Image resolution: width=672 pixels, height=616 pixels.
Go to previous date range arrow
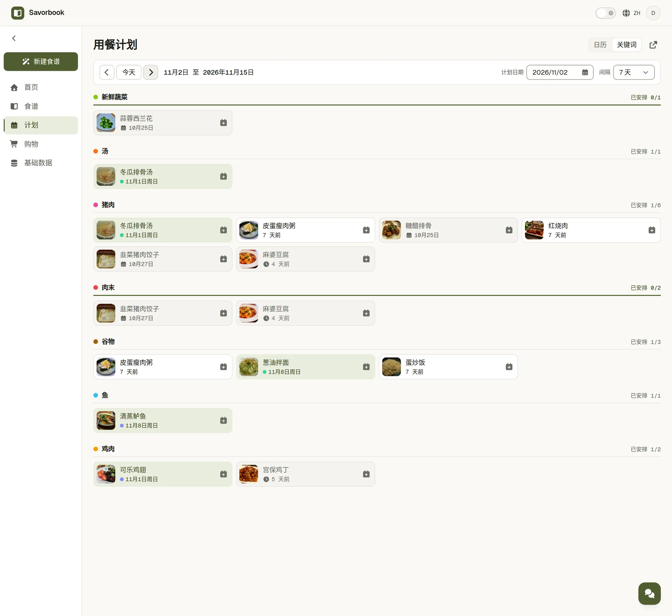point(107,72)
